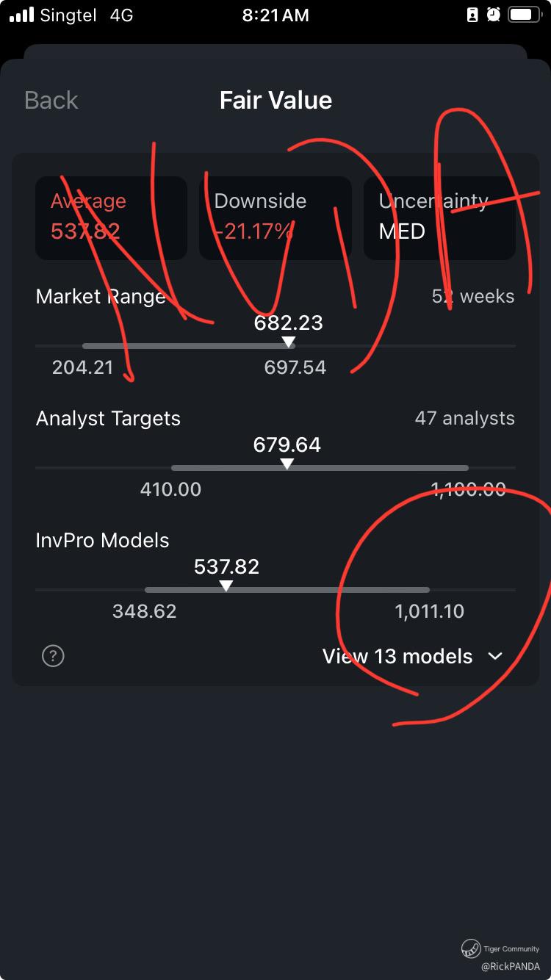This screenshot has height=980, width=551.
Task: Tap the Analyst Targets marker at 679.64
Action: tap(287, 464)
